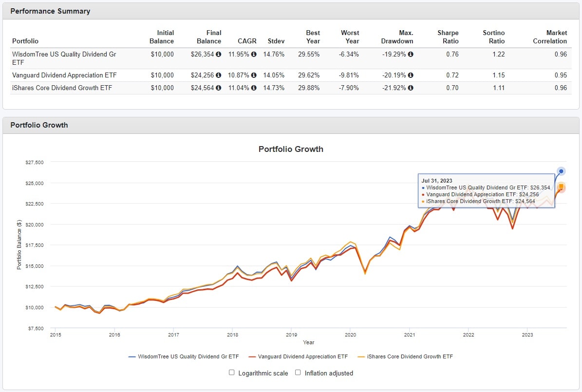
Task: Click the Market Correlation column header
Action: 550,37
